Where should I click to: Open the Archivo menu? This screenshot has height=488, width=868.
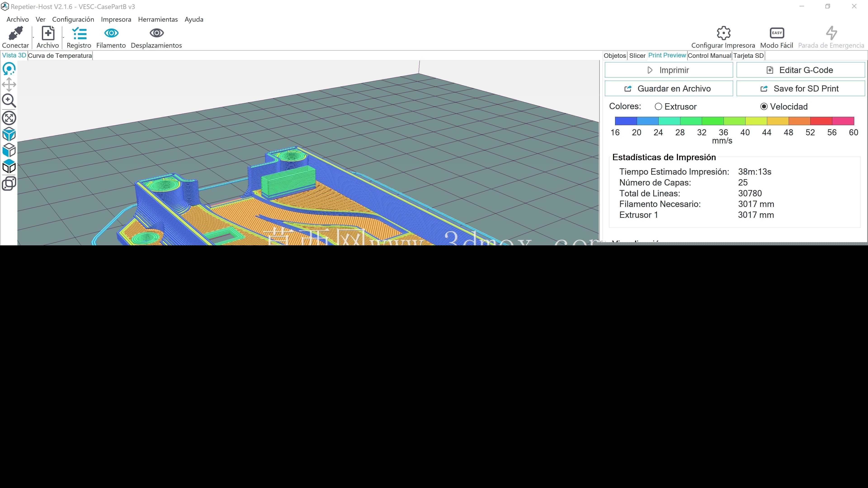(x=18, y=19)
